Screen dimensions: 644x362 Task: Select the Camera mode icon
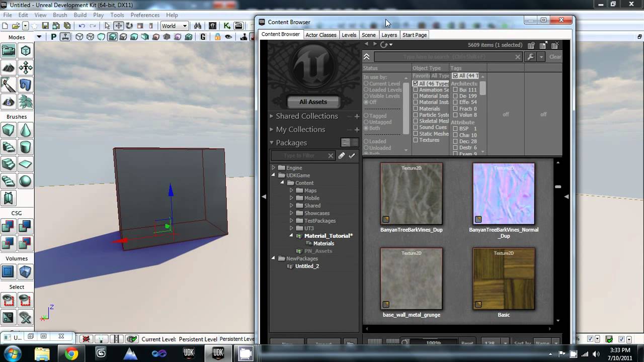pos(9,50)
